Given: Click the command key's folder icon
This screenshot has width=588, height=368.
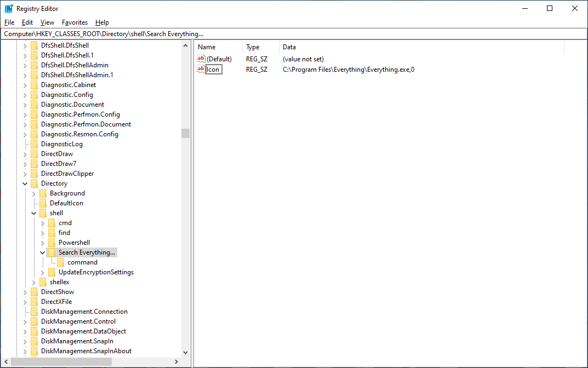Looking at the screenshot, I should tap(61, 262).
